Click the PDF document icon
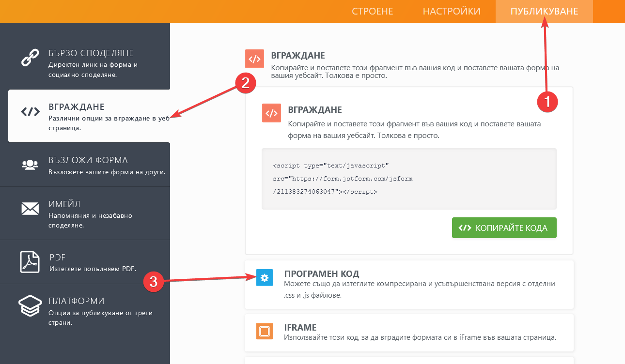 pyautogui.click(x=30, y=262)
